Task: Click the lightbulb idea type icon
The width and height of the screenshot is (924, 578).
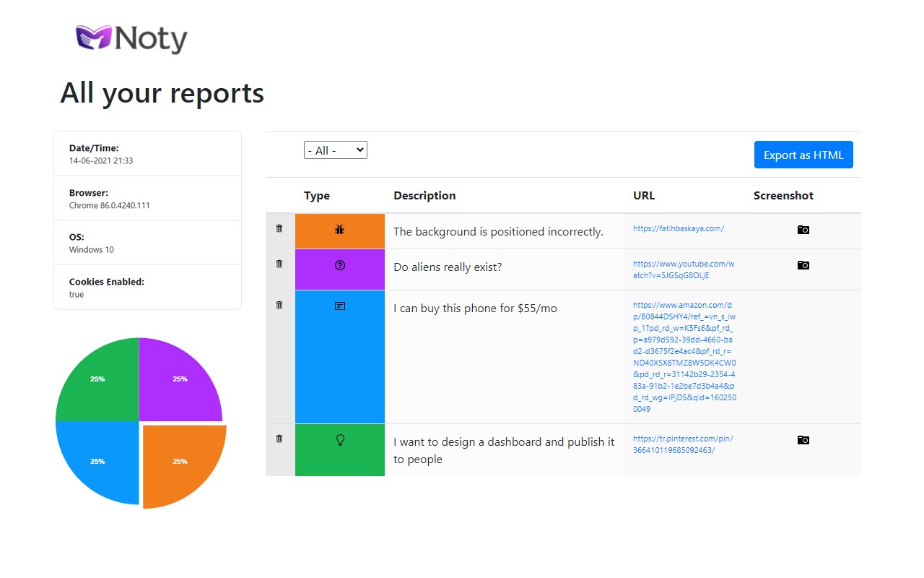Action: point(340,440)
